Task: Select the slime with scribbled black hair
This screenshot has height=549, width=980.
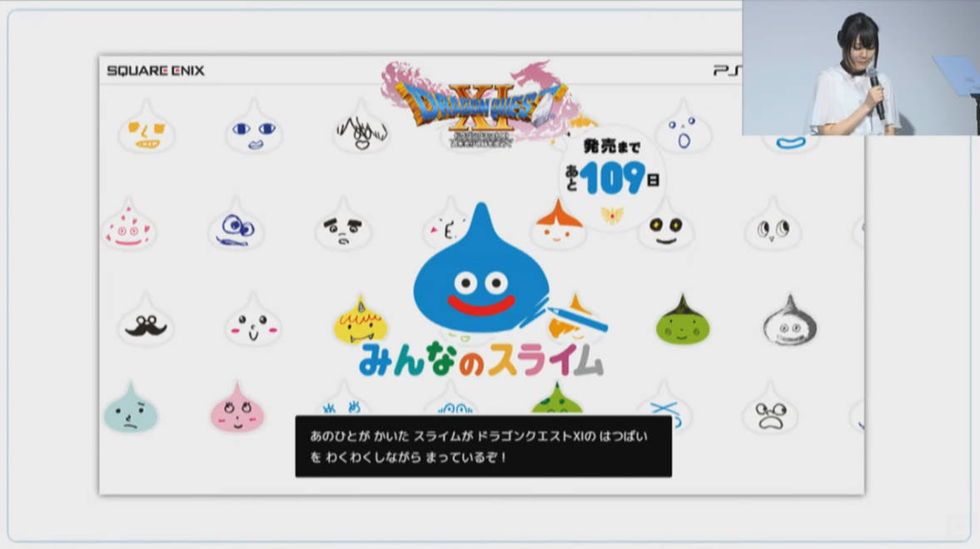Action: point(361,128)
